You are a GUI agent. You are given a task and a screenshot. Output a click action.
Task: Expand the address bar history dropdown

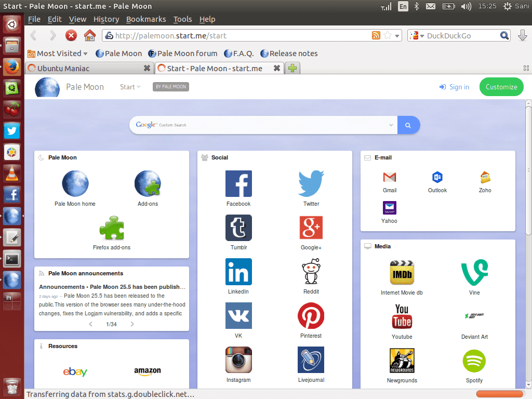397,36
